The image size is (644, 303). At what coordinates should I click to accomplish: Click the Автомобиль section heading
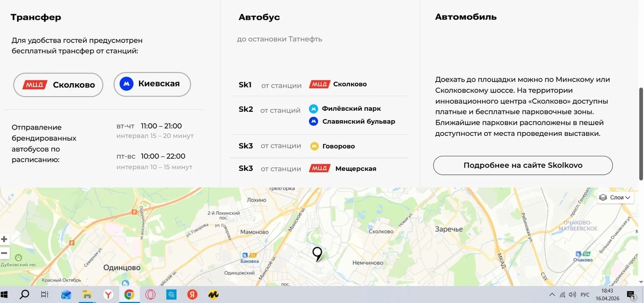(x=466, y=17)
